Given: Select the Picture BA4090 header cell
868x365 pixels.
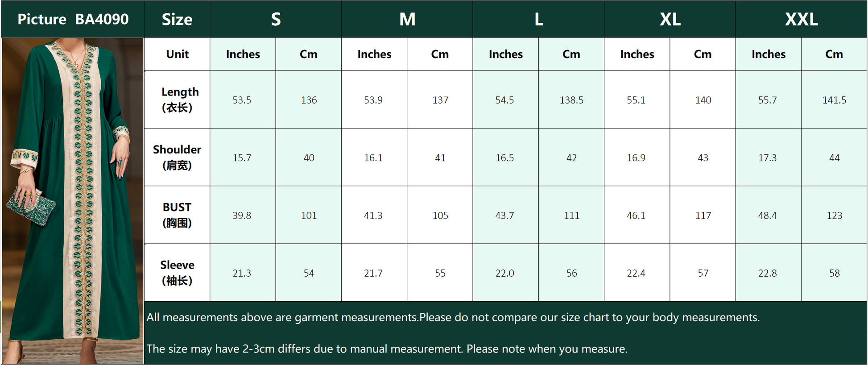Looking at the screenshot, I should tap(73, 19).
